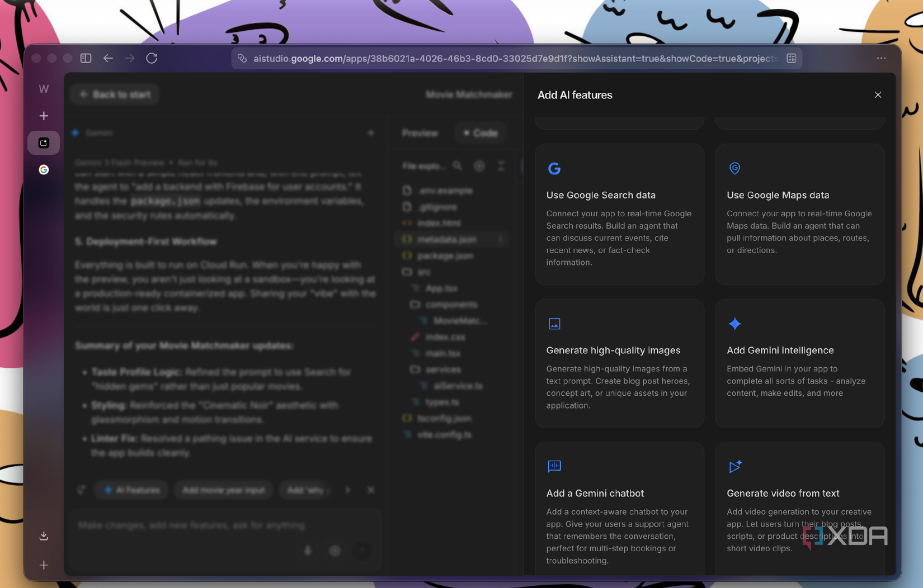Switch to the Code tab
Image resolution: width=923 pixels, height=588 pixels.
click(481, 133)
